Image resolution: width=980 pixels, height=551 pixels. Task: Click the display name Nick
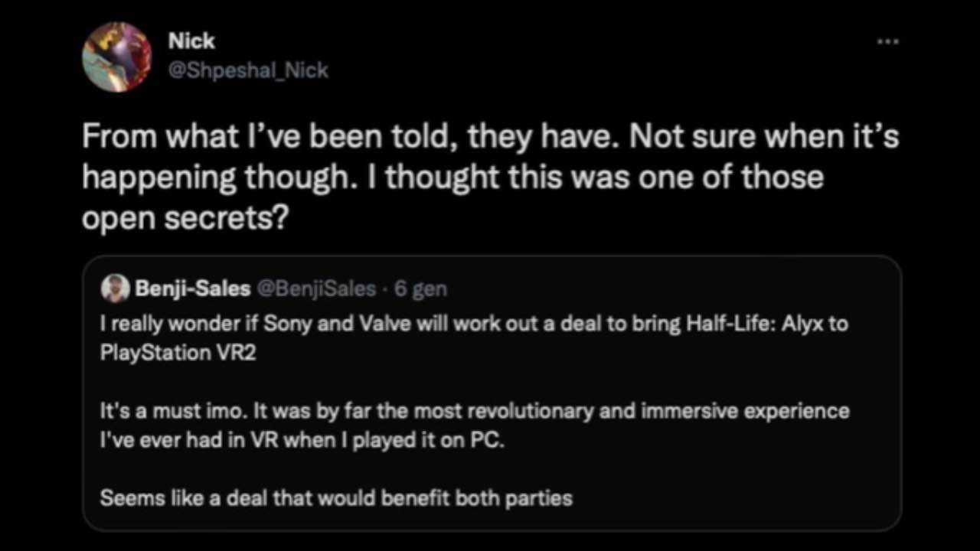point(191,41)
